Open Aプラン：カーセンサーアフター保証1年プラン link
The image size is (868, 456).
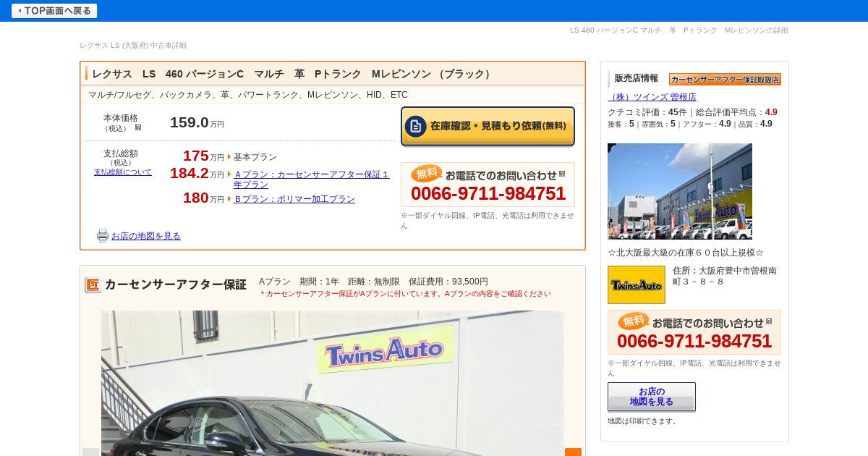[x=311, y=180]
